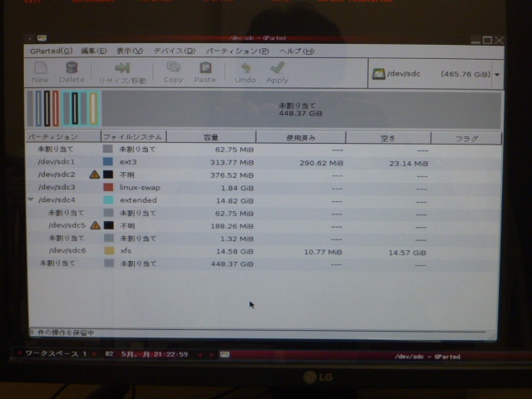Click the terminal icon in the bottom taskbar

(x=224, y=355)
